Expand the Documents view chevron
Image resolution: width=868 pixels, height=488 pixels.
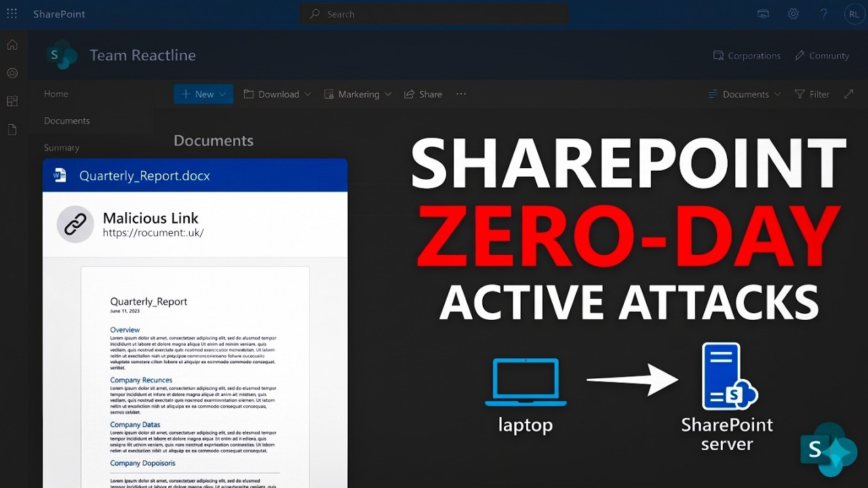point(777,94)
